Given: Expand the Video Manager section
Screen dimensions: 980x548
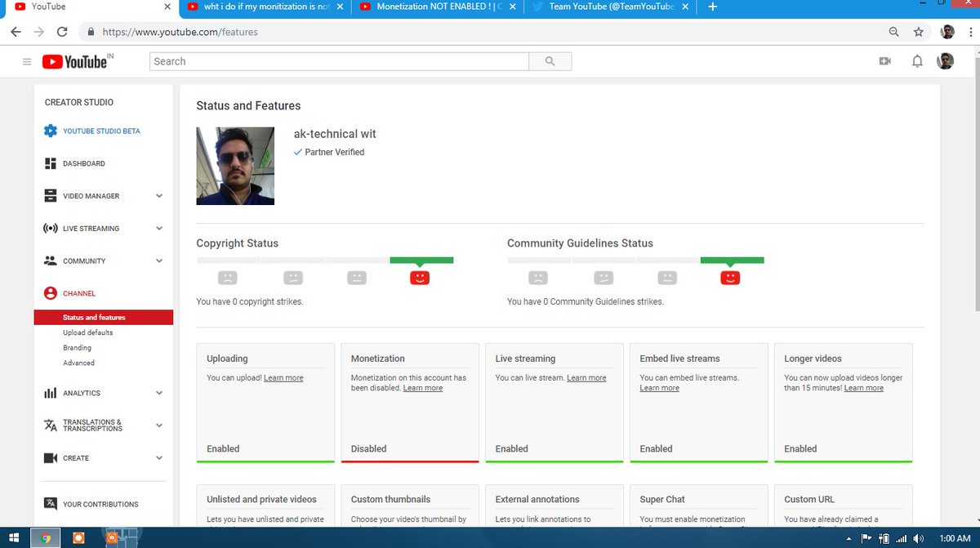Looking at the screenshot, I should 159,196.
